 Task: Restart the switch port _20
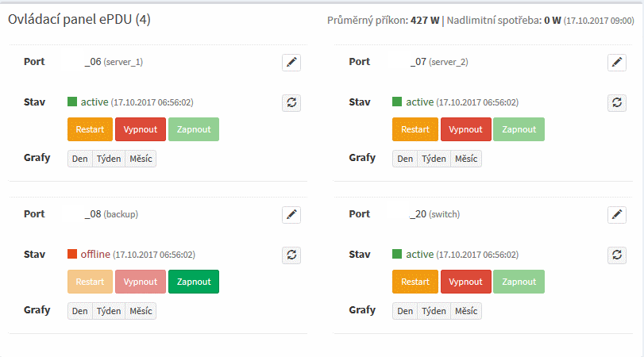(x=415, y=282)
